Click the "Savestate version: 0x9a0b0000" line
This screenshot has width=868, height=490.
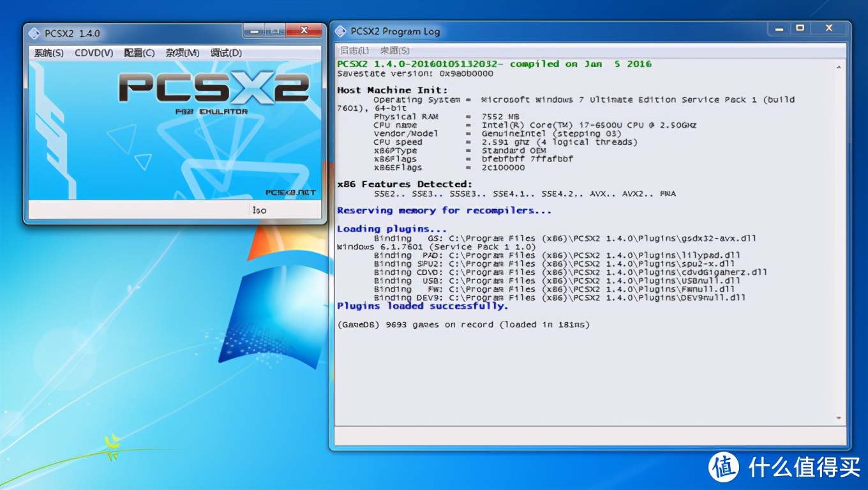point(415,73)
